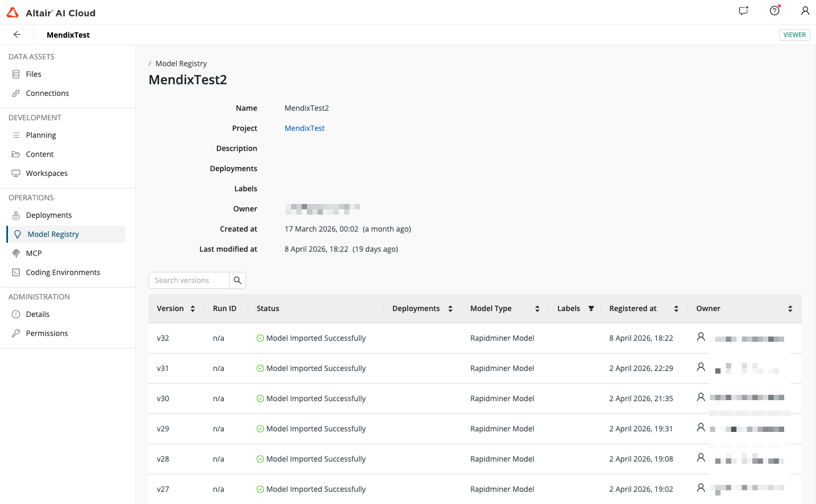816x504 pixels.
Task: Click the v31 owner person icon
Action: pyautogui.click(x=701, y=367)
